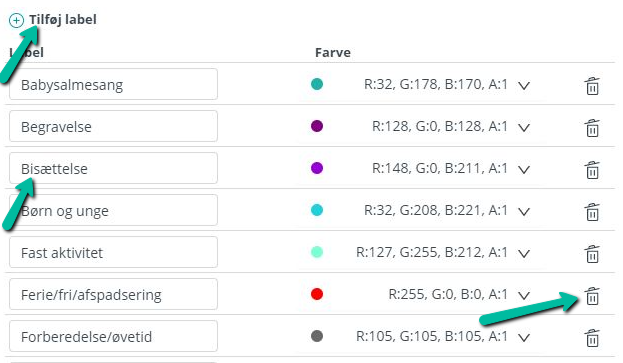623x363 pixels.
Task: Expand color dropdown for Babysalmesang
Action: 524,86
